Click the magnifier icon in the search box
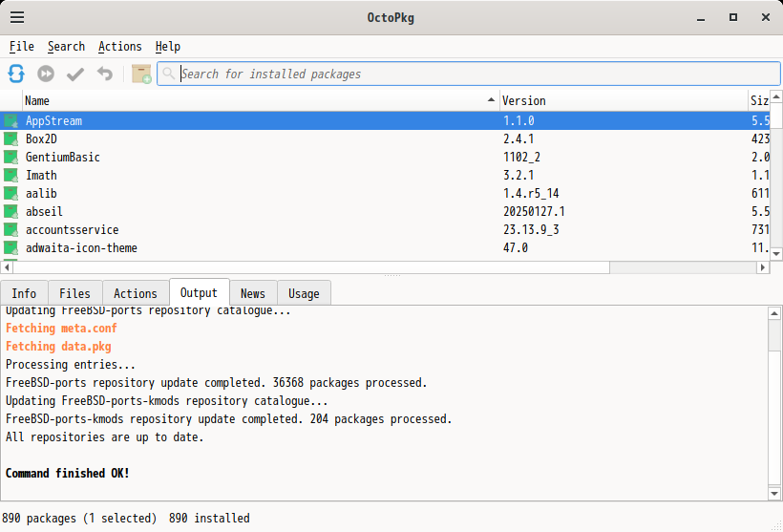 [169, 74]
